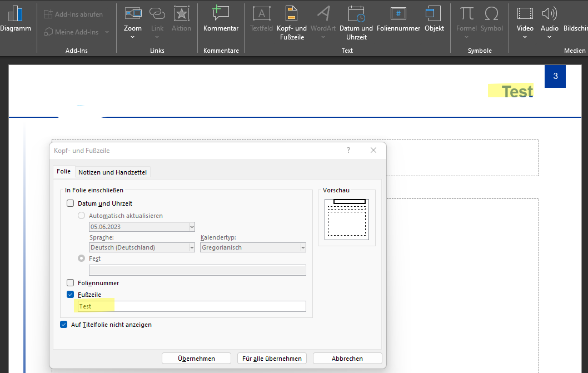Image resolution: width=588 pixels, height=373 pixels.
Task: Click the Abbrechen button
Action: (347, 359)
